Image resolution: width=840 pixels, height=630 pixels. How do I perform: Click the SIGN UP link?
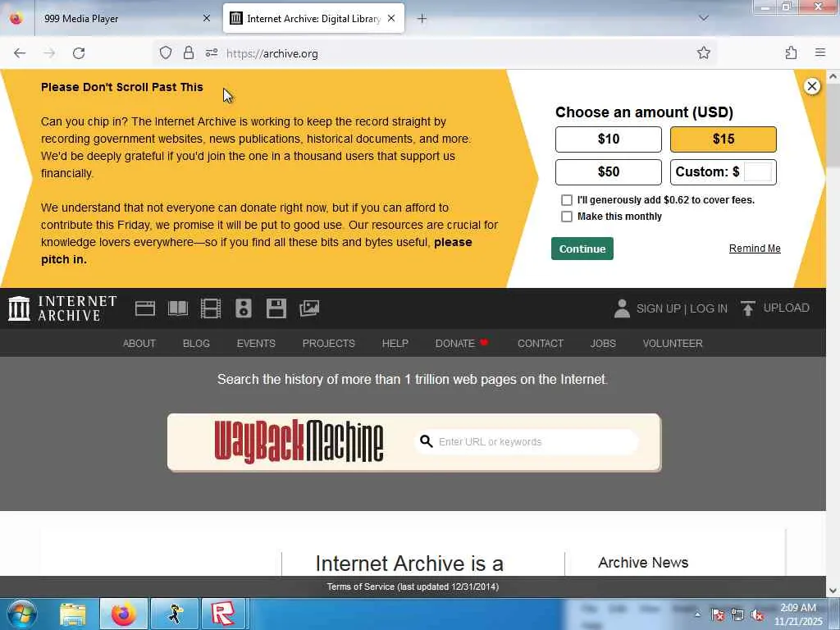coord(659,308)
